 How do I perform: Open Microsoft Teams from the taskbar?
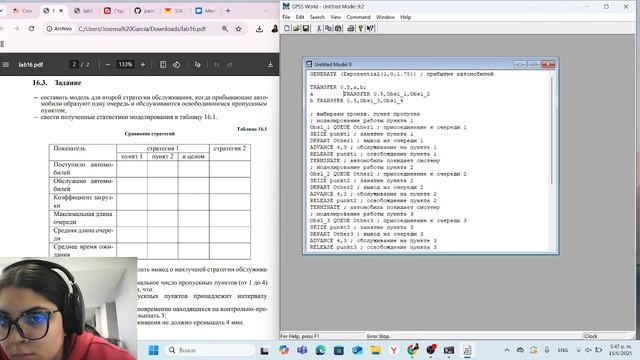(302, 350)
